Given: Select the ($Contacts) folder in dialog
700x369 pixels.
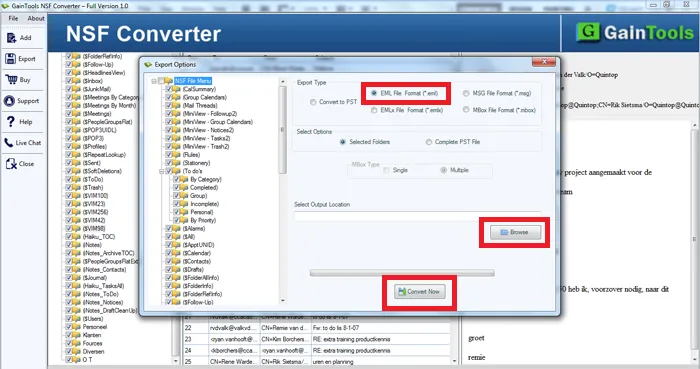Looking at the screenshot, I should point(196,261).
